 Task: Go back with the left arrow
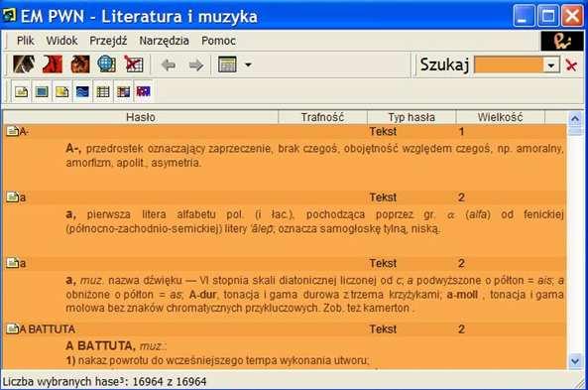point(169,65)
